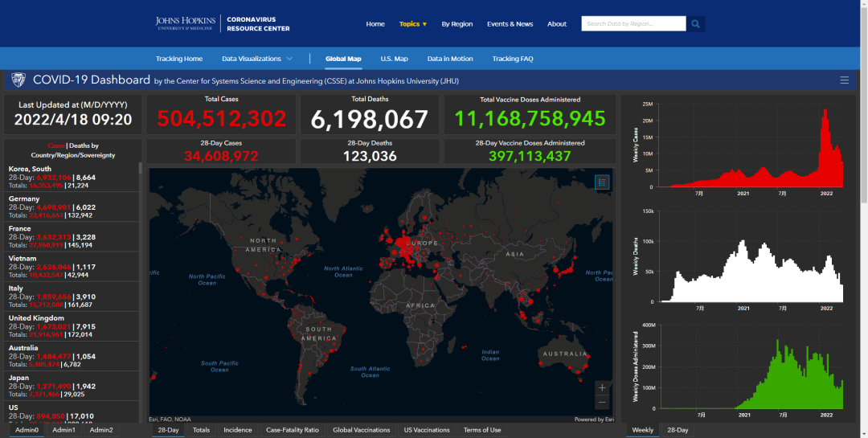
Task: Select Vietnam in the country list
Action: point(72,267)
